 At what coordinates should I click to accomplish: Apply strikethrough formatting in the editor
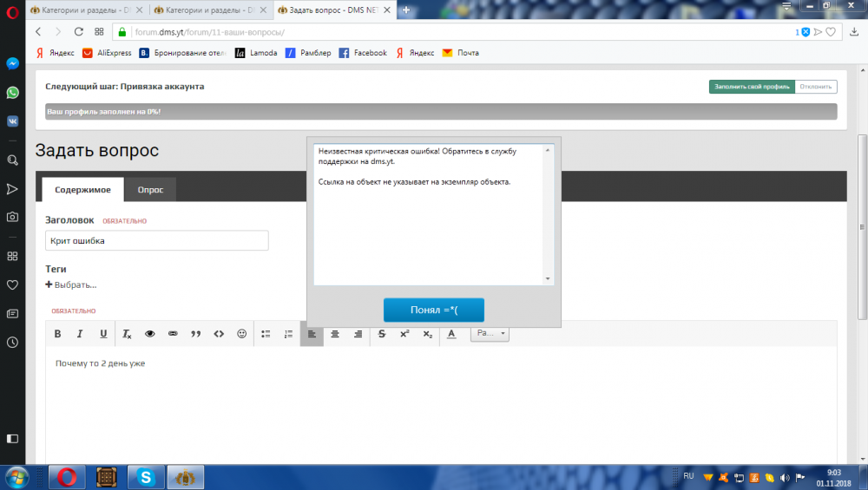[x=381, y=334]
